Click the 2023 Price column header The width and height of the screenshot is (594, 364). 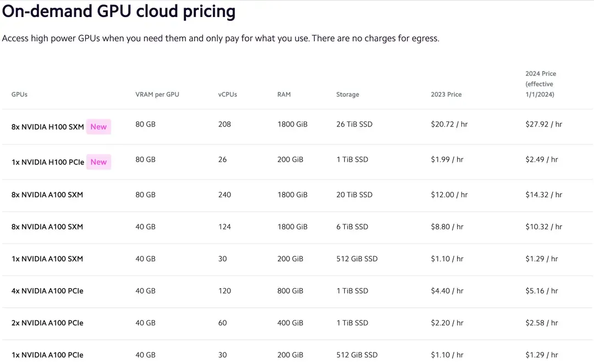(446, 95)
